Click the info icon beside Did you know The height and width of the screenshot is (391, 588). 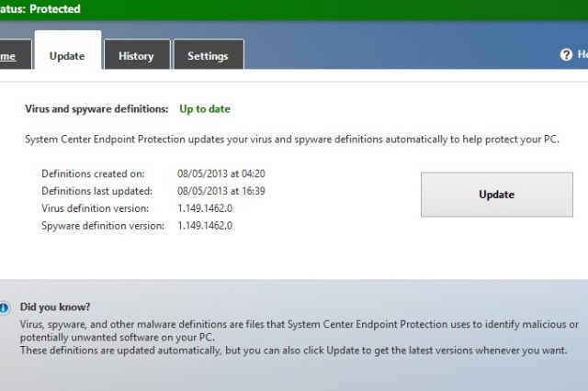tap(4, 307)
